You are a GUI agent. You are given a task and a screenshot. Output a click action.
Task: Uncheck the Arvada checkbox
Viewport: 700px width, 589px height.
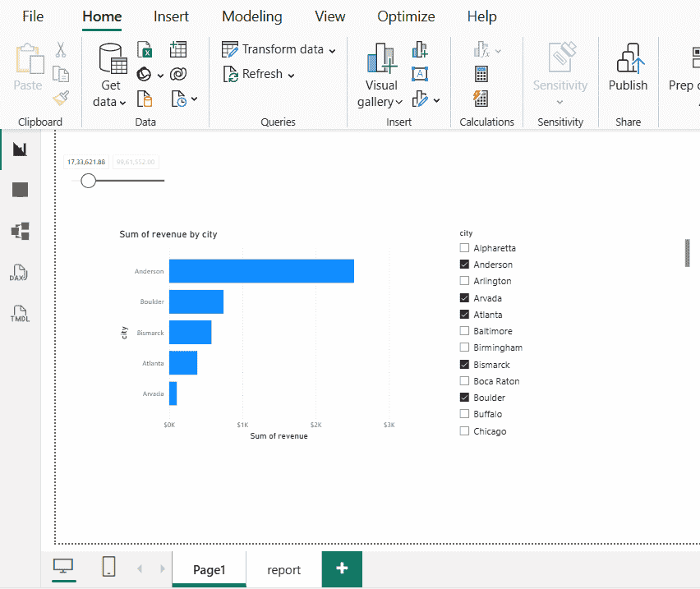click(464, 297)
